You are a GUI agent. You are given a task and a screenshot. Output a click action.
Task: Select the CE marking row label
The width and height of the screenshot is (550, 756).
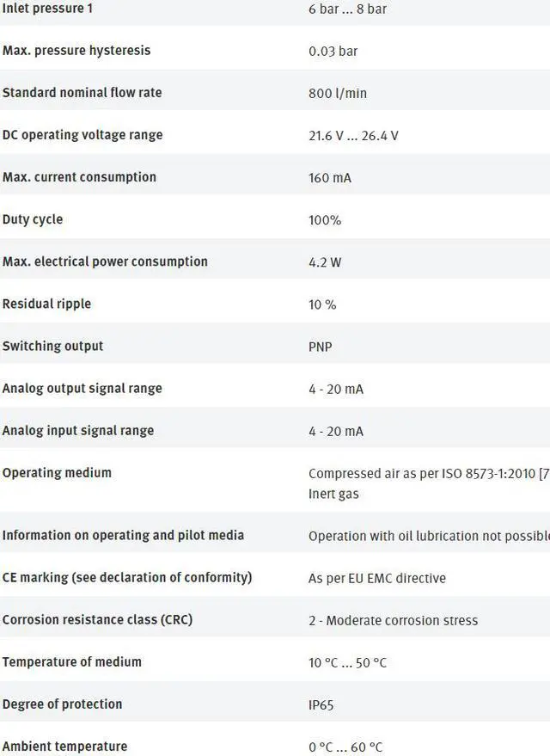point(127,578)
